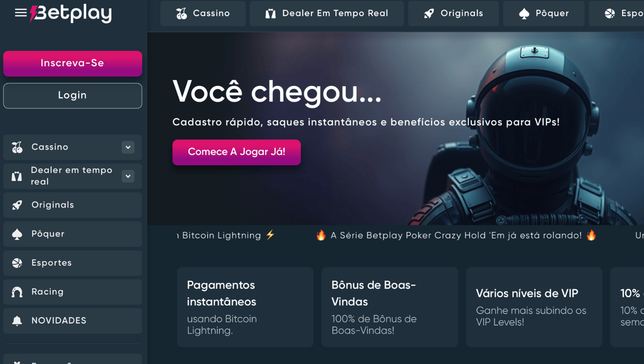Open the Bônus de Boas-Vindas card
Screen dimensions: 644x364
[390, 307]
